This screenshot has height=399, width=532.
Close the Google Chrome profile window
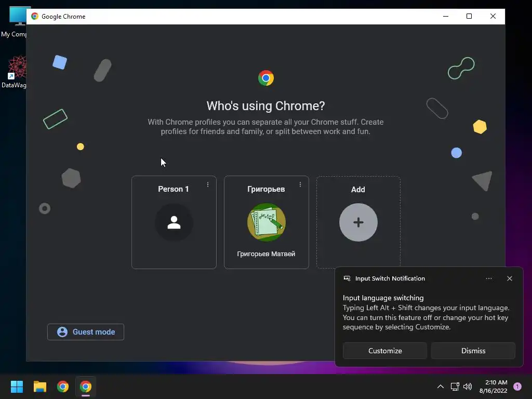493,16
